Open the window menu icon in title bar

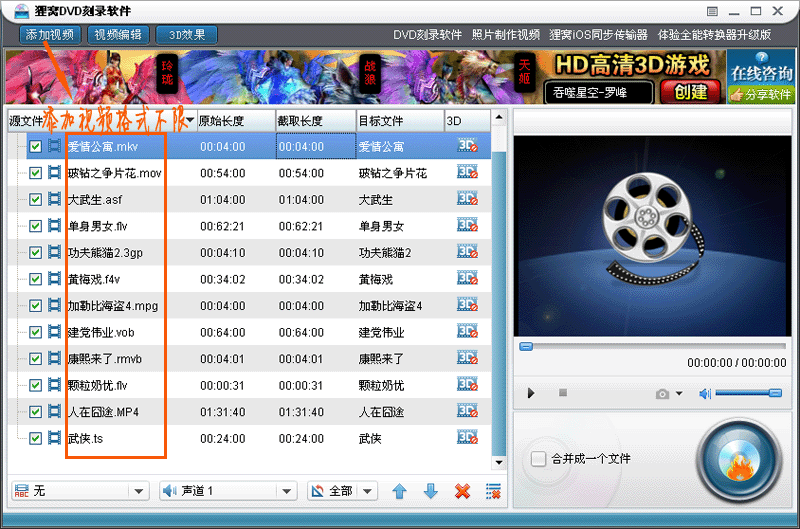(x=712, y=11)
